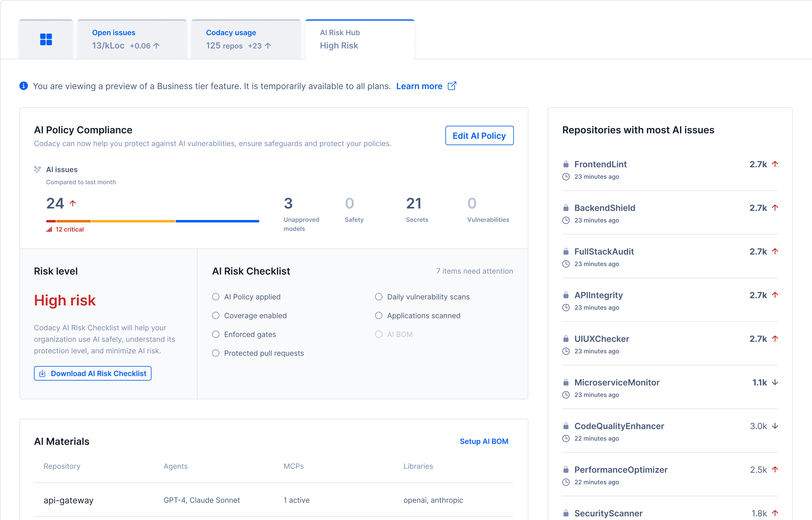The image size is (812, 520).
Task: Click the sparkles icon beside AI issues
Action: coord(38,169)
